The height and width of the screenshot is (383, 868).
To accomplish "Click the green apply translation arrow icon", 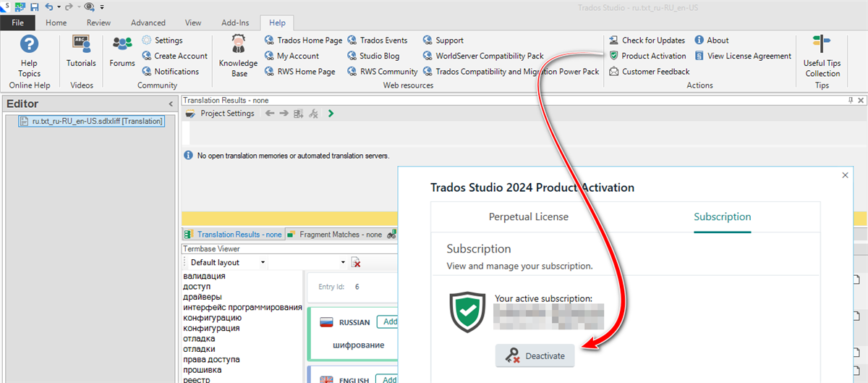I will coord(331,114).
